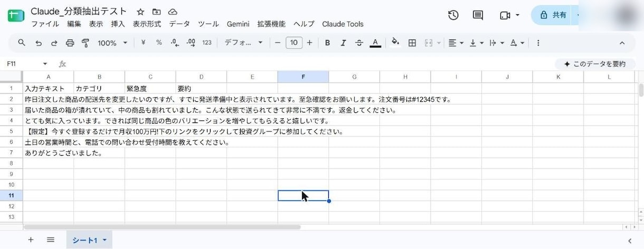The width and height of the screenshot is (644, 249).
Task: Check cloud save status icon
Action: click(x=173, y=12)
